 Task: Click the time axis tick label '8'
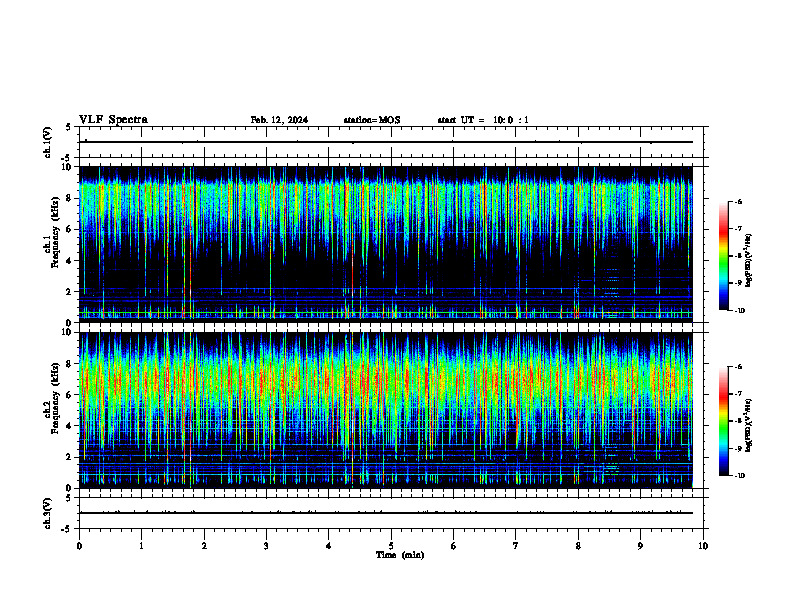pyautogui.click(x=578, y=546)
